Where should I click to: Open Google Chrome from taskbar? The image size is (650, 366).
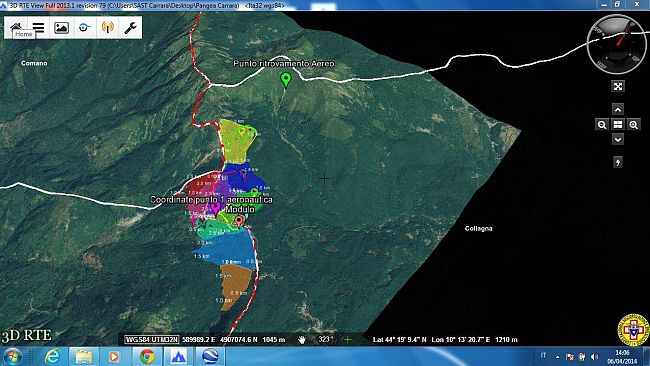147,356
